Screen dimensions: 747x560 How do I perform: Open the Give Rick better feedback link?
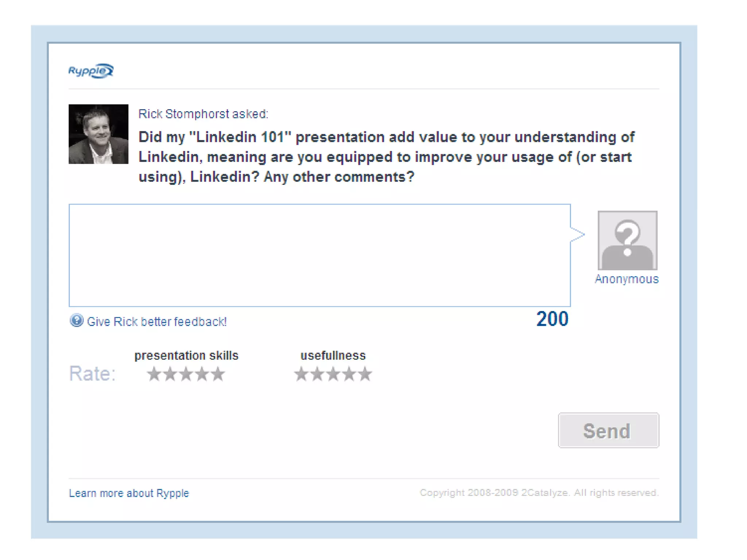point(157,322)
